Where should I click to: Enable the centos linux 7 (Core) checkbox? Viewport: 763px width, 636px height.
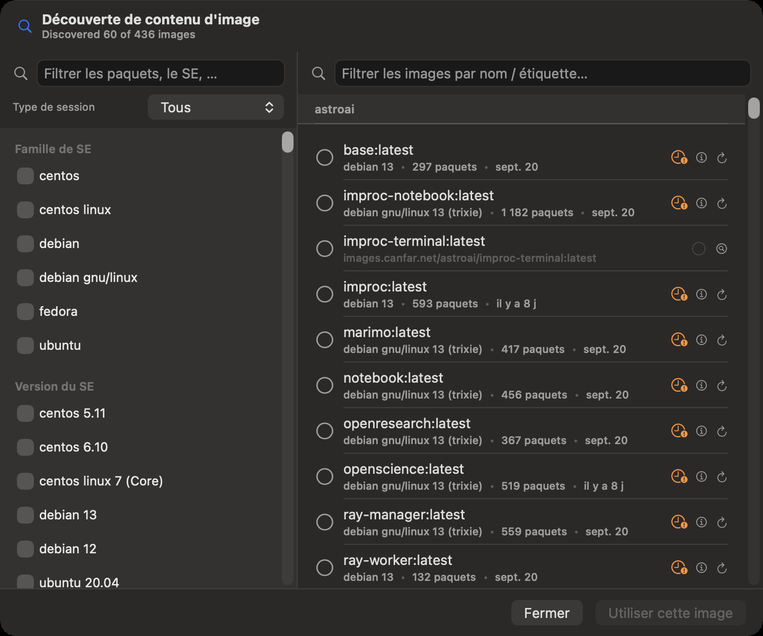(x=25, y=481)
